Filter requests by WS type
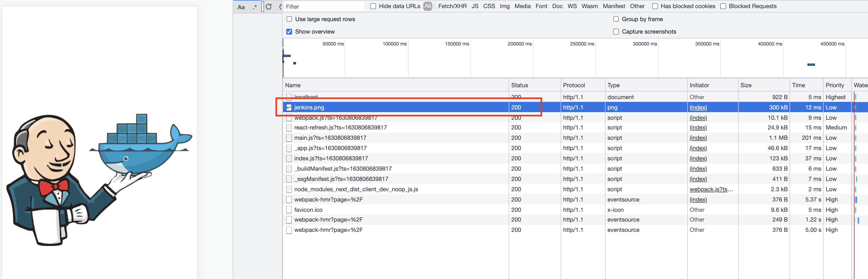The image size is (868, 279). point(572,6)
